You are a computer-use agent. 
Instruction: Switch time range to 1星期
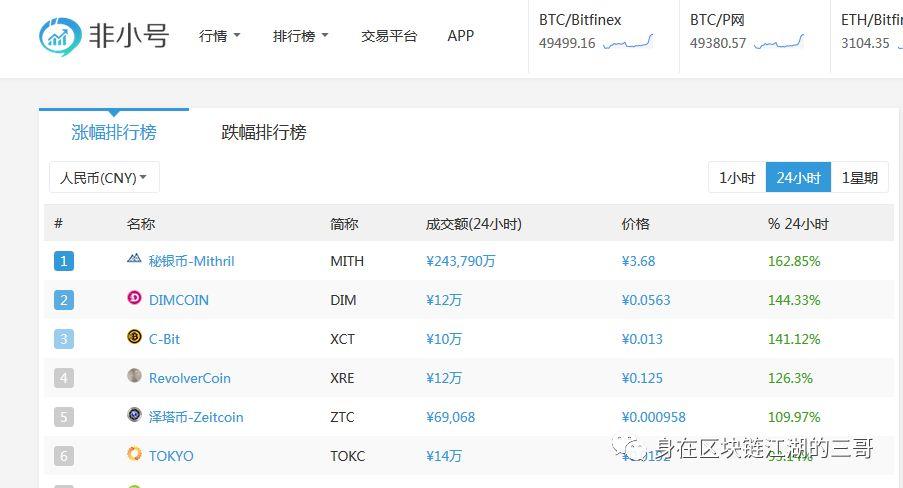click(860, 177)
